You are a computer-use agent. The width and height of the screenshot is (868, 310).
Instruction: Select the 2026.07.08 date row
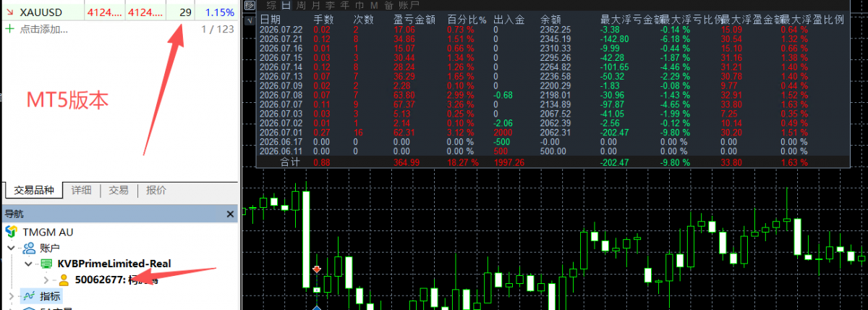click(x=279, y=96)
